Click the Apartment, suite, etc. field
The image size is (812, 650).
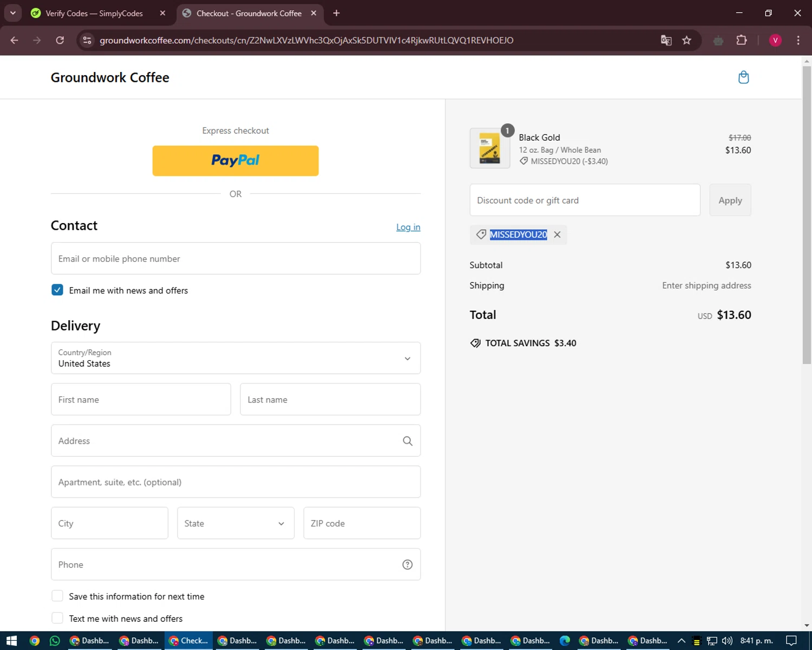[235, 482]
